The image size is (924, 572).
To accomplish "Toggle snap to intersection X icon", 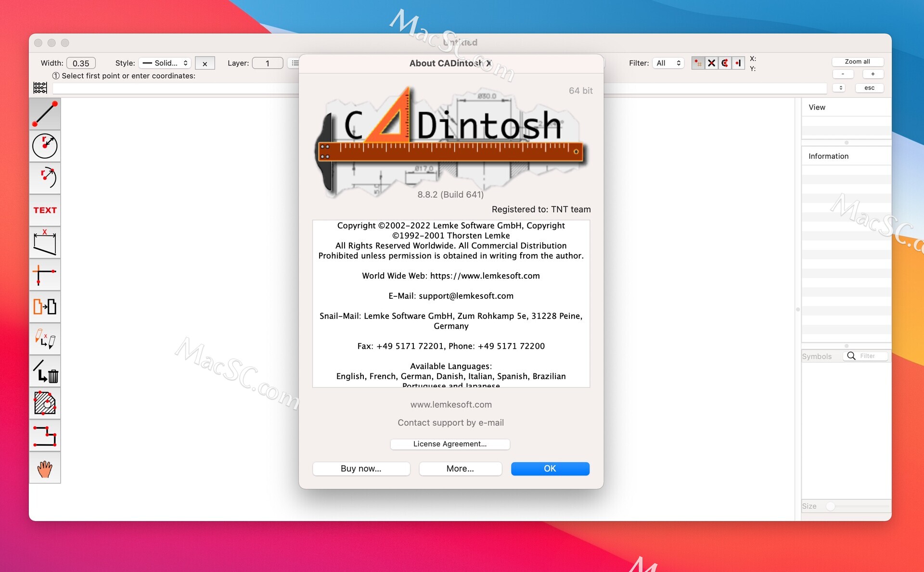I will point(711,63).
